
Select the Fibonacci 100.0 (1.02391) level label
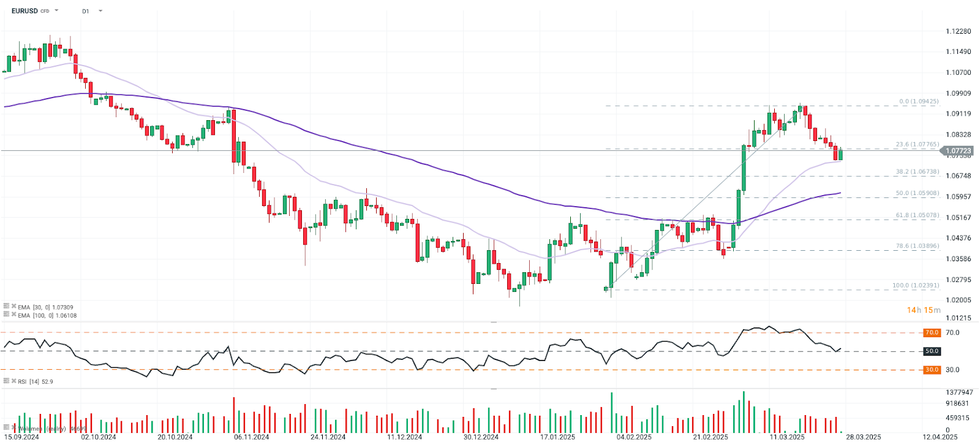[x=915, y=286]
